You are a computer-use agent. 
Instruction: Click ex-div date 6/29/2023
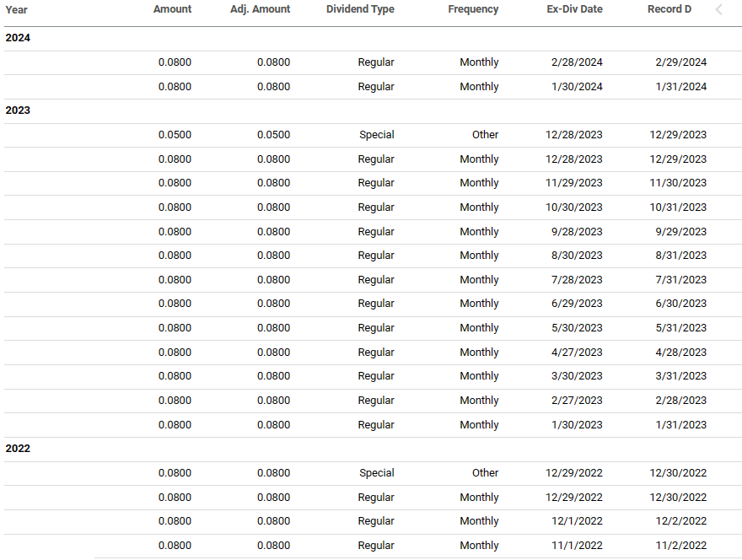coord(577,304)
